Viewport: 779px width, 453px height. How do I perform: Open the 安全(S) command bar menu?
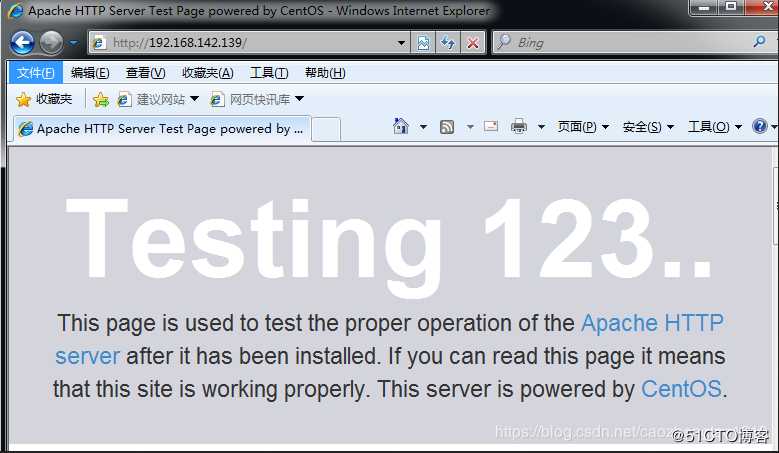point(648,127)
